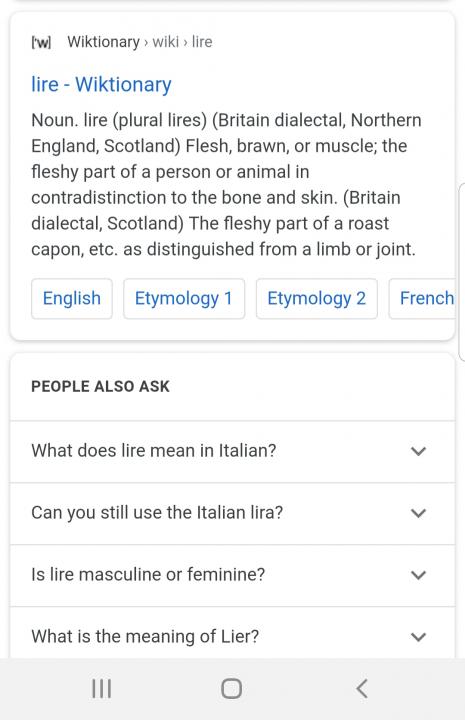Tap the 'What does lire mean in Italian?' question text
465x720 pixels.
(154, 450)
